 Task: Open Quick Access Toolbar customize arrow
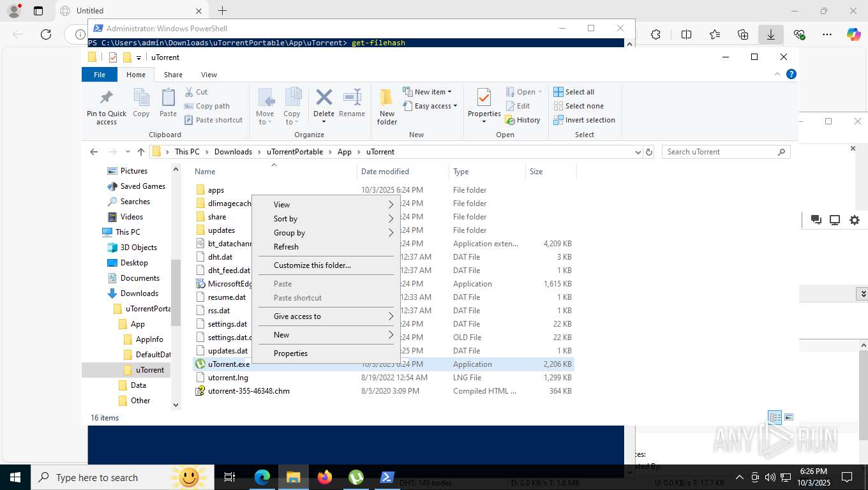(x=138, y=57)
